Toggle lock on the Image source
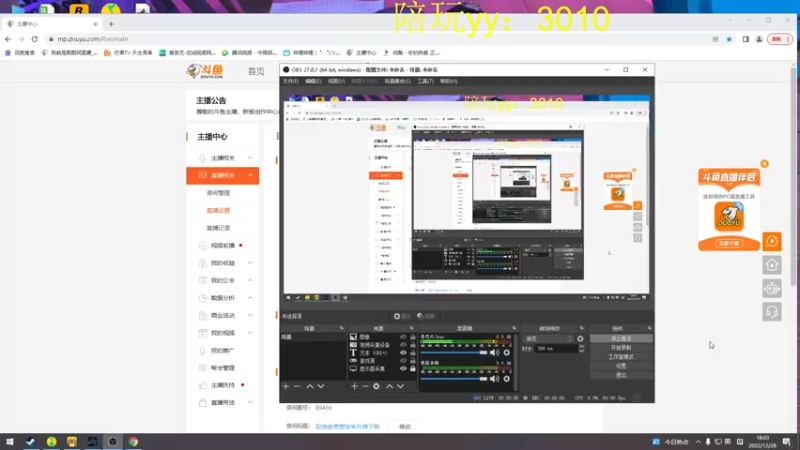Image resolution: width=800 pixels, height=450 pixels. pos(413,337)
